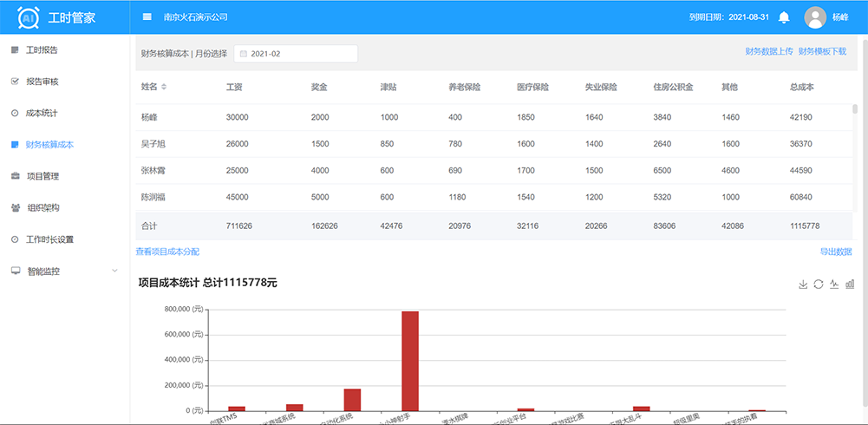This screenshot has width=868, height=425.
Task: Open the notification bell
Action: pos(784,17)
